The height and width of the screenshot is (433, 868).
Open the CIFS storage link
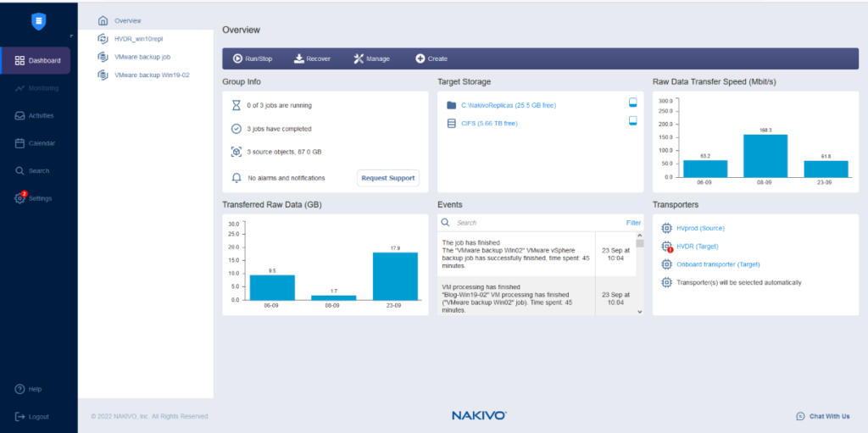point(489,124)
